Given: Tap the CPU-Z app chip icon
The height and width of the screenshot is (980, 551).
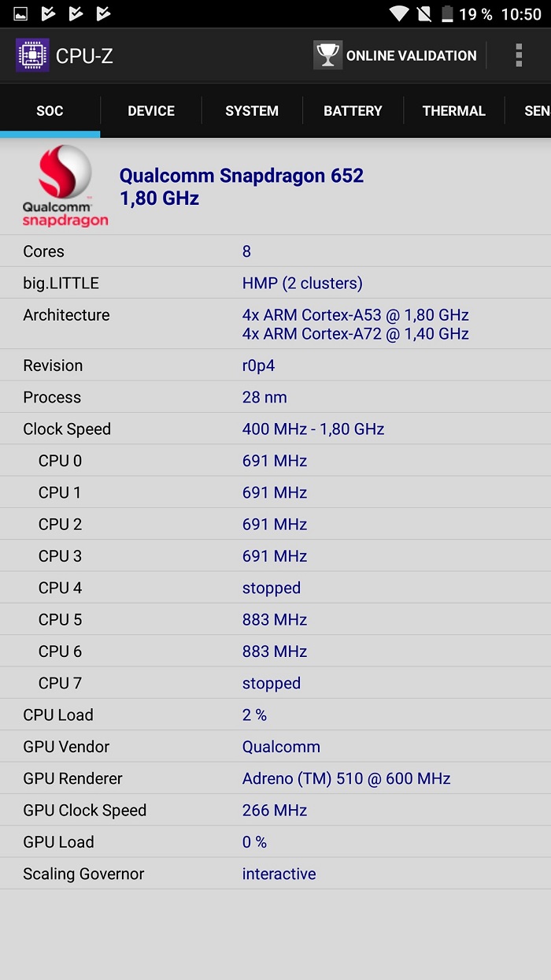Looking at the screenshot, I should pyautogui.click(x=32, y=55).
